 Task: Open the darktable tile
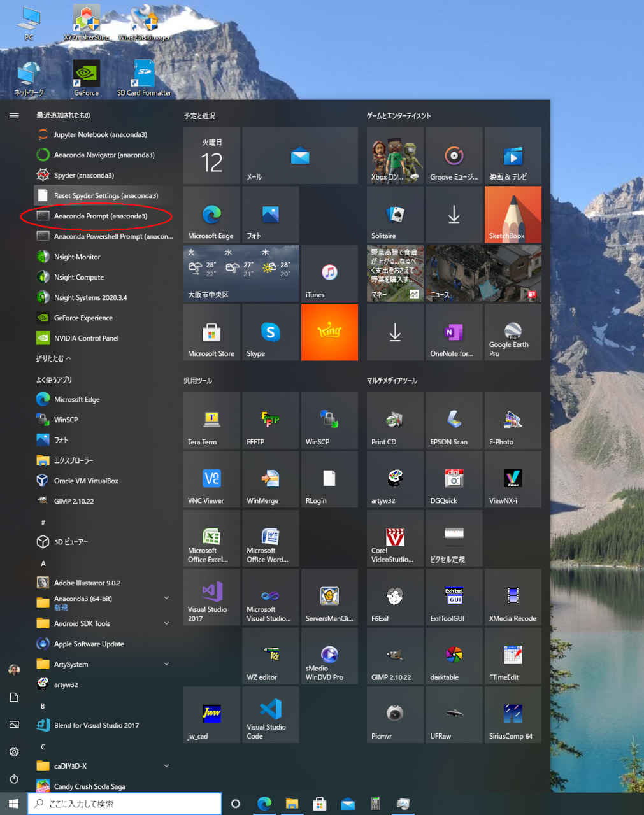(454, 656)
